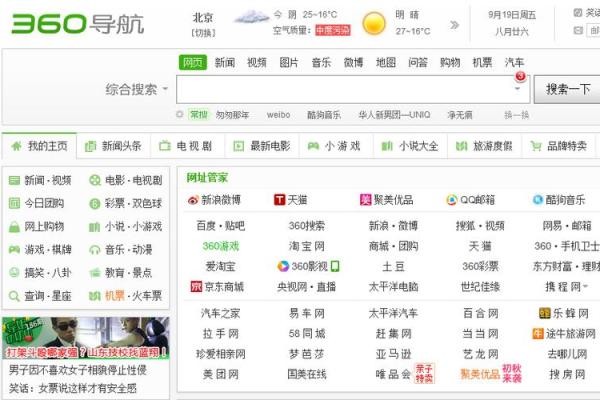Select the 机票 search tab
This screenshot has width=600, height=400.
pyautogui.click(x=482, y=62)
